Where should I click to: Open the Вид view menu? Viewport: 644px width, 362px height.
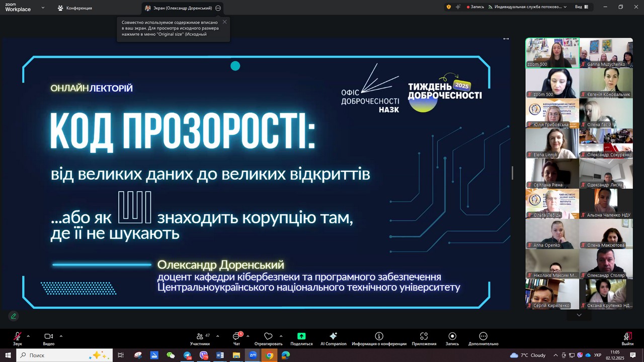tap(581, 7)
